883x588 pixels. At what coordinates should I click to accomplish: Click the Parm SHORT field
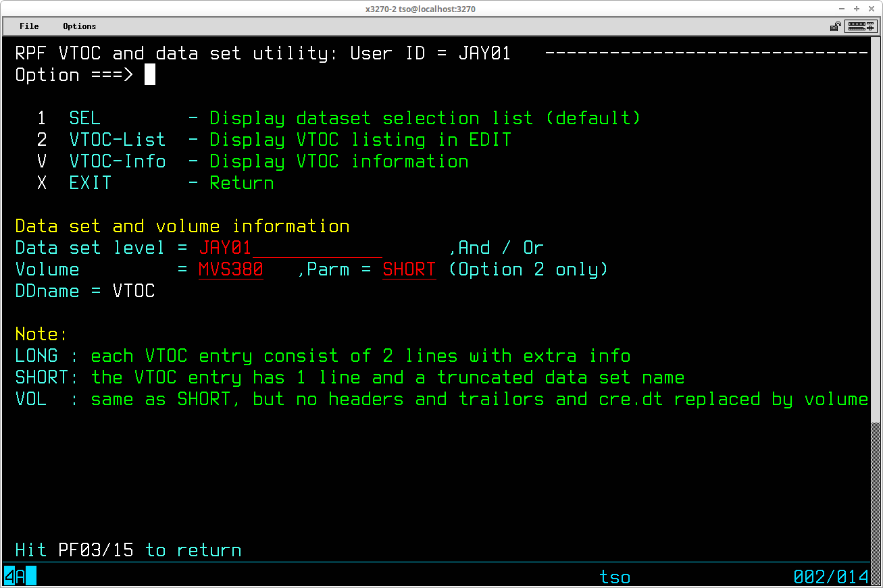[409, 269]
